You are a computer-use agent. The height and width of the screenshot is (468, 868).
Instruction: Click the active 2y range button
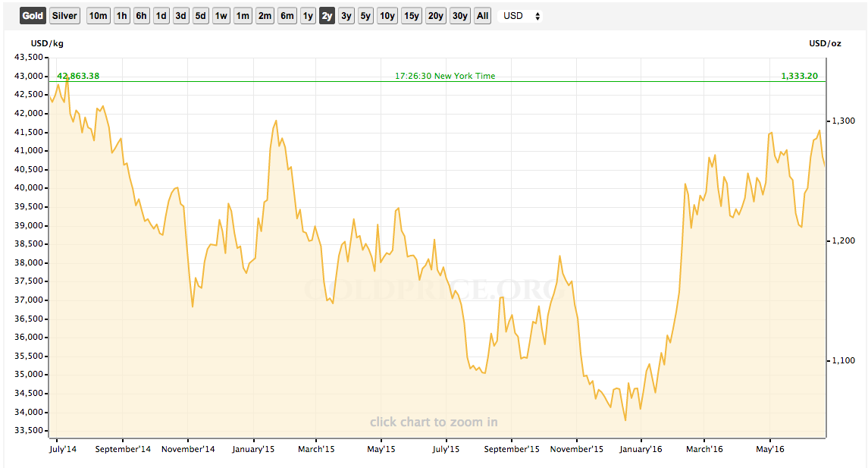[327, 15]
